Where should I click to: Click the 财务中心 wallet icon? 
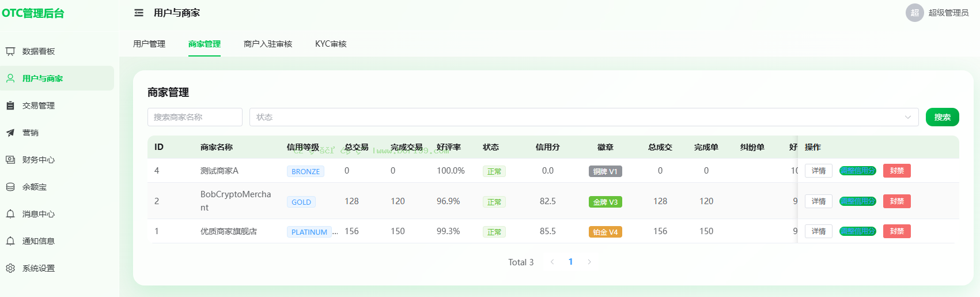10,160
